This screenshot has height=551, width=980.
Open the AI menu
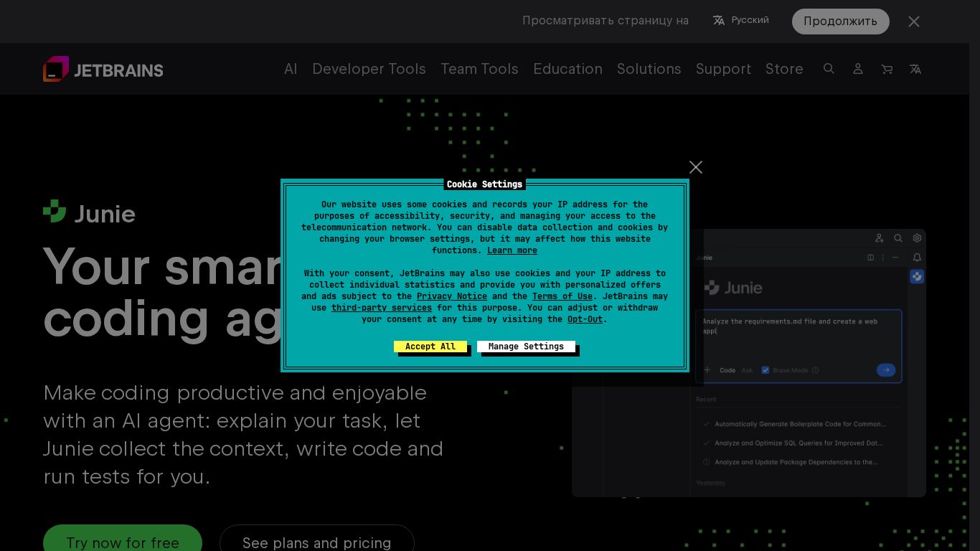291,69
